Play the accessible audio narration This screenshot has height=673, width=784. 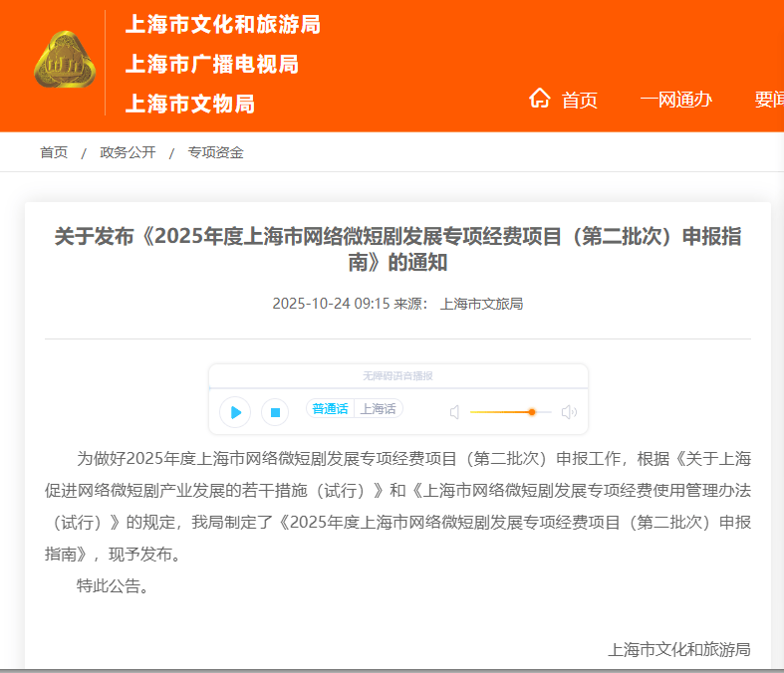235,411
